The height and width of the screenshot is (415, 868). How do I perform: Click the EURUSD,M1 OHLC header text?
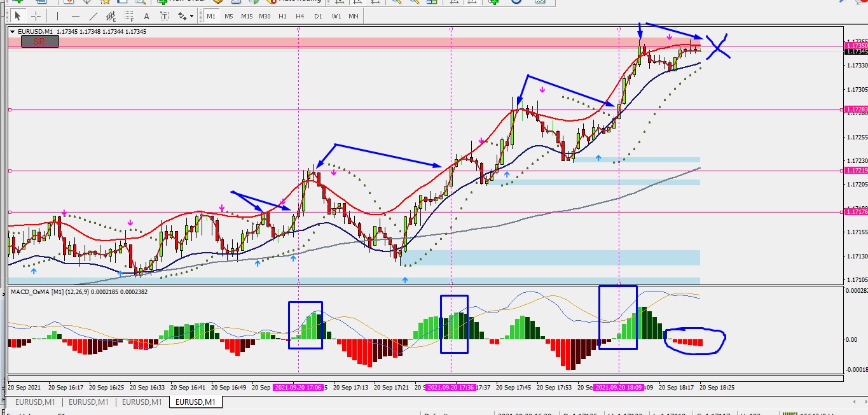(x=82, y=31)
